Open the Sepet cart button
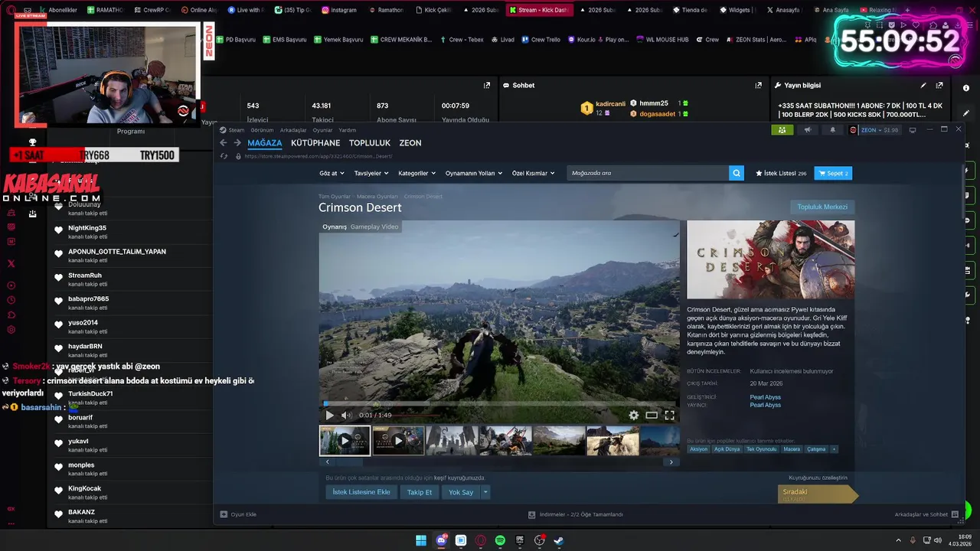 point(833,173)
